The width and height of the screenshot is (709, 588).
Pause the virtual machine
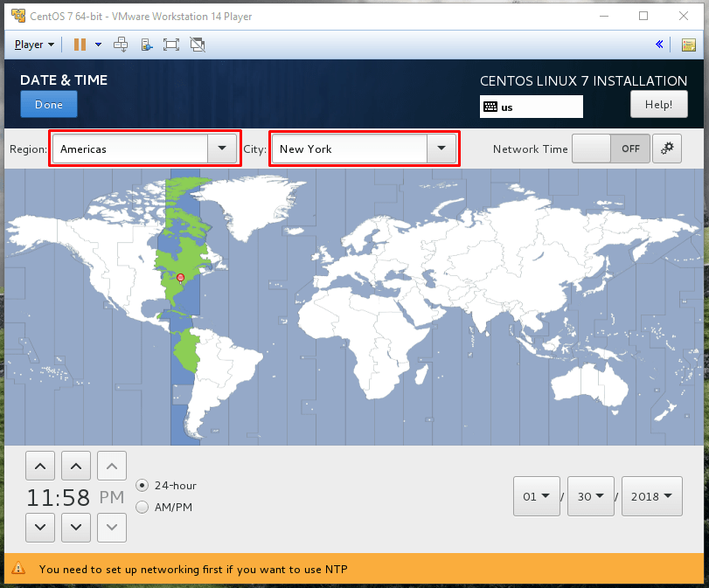(x=80, y=45)
